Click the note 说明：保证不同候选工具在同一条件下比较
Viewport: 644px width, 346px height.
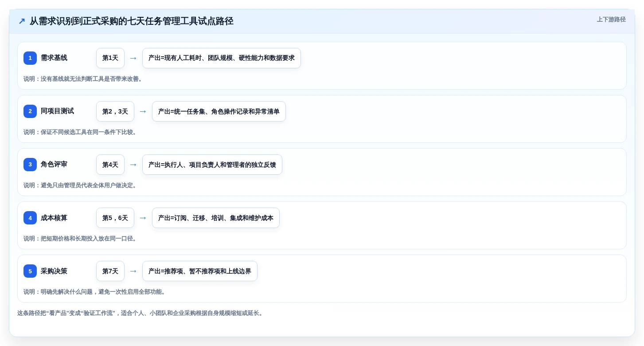click(81, 132)
